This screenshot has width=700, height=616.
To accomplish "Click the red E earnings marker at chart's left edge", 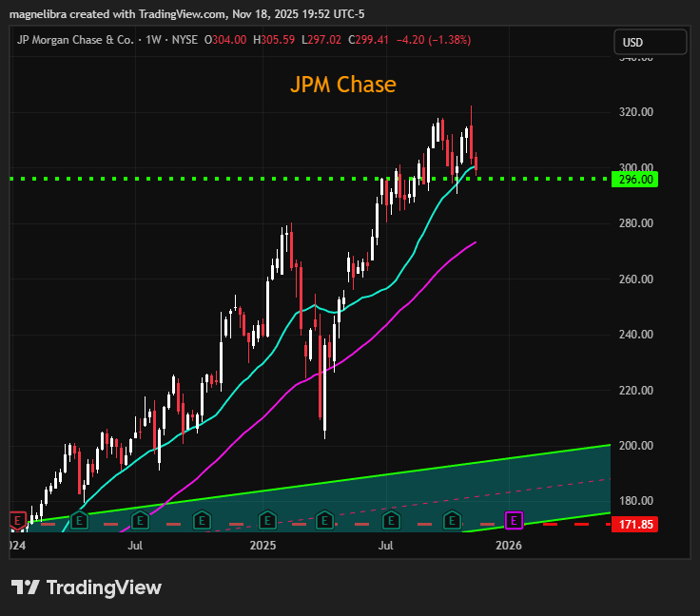I will click(17, 521).
